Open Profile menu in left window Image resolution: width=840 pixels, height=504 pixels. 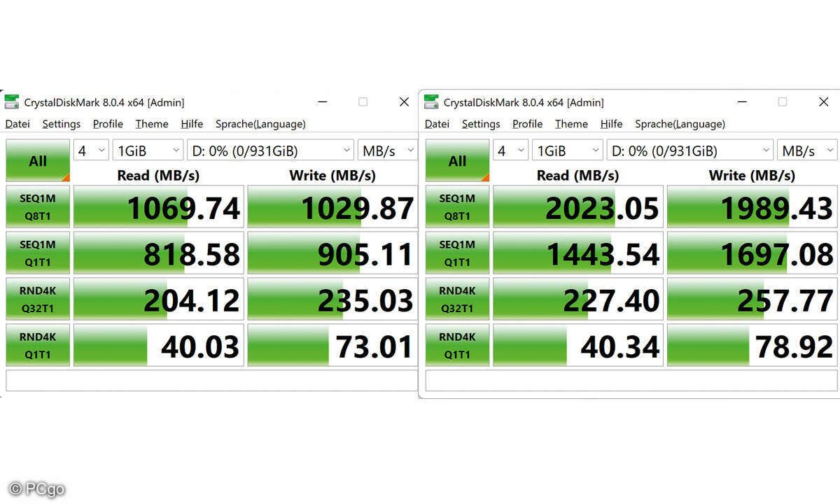[108, 124]
